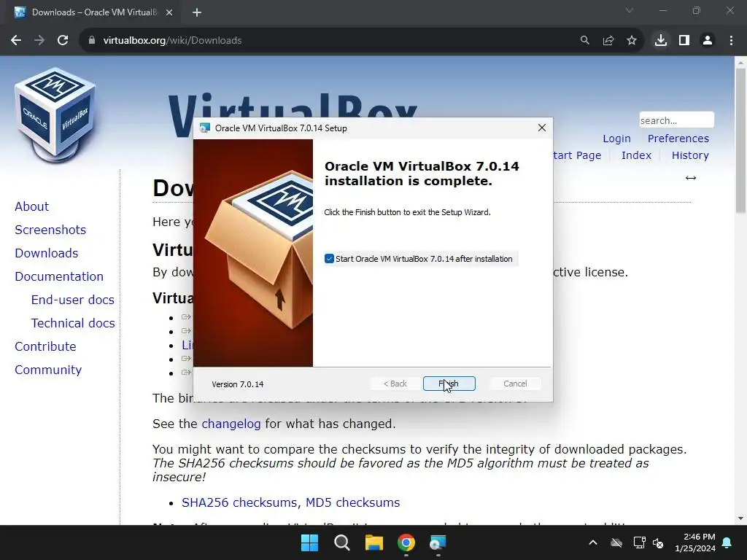This screenshot has height=560, width=747.
Task: Click the scrollbar down arrow
Action: [740, 518]
